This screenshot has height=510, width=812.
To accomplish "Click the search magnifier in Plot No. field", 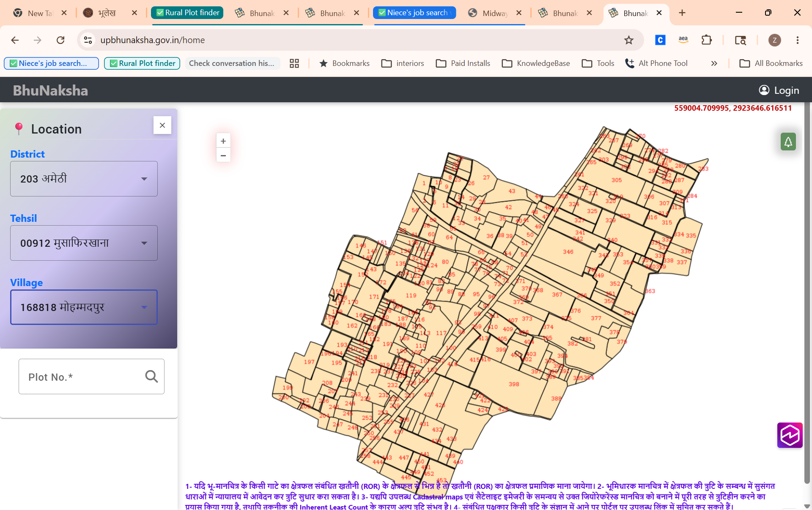I will pos(151,376).
